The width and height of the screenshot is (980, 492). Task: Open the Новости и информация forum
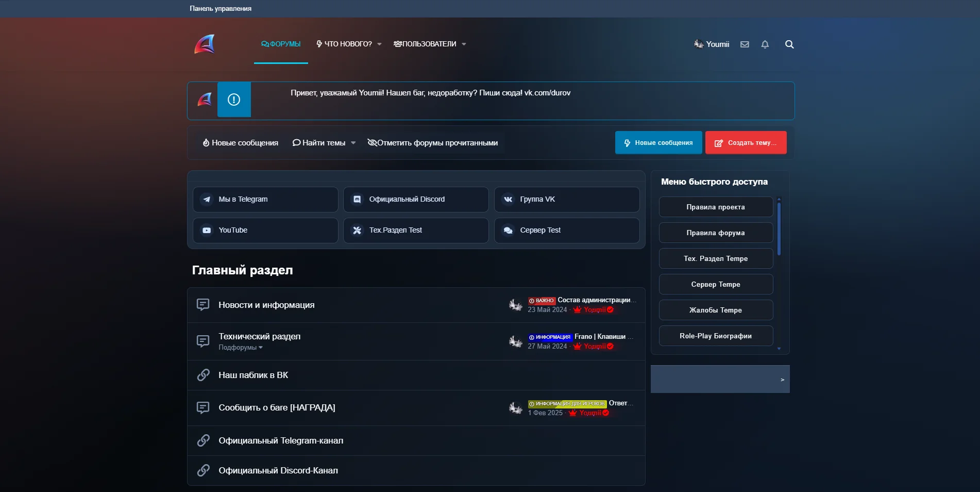pos(266,305)
